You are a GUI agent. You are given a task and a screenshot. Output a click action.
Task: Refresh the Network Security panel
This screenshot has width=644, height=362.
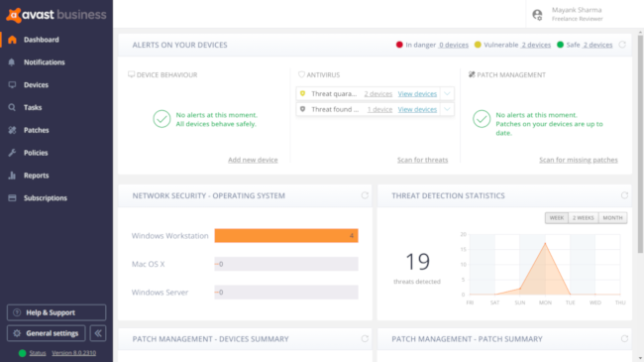365,195
